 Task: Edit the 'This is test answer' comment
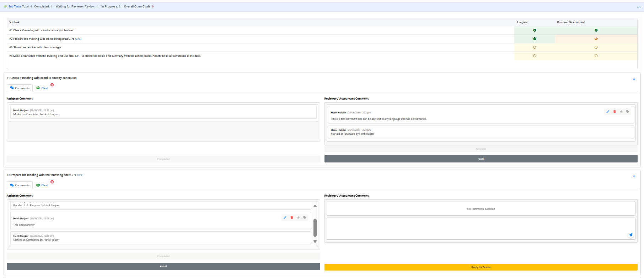[285, 218]
